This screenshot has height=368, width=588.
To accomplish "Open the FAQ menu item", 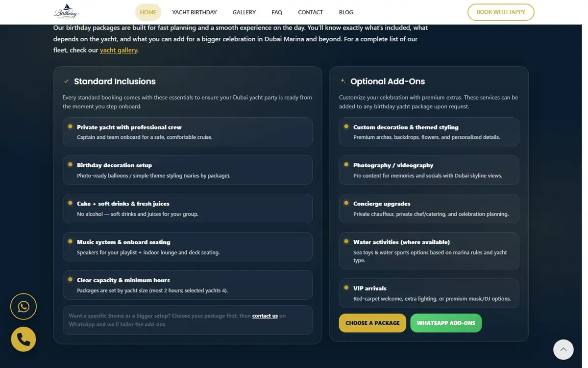I will [x=277, y=12].
